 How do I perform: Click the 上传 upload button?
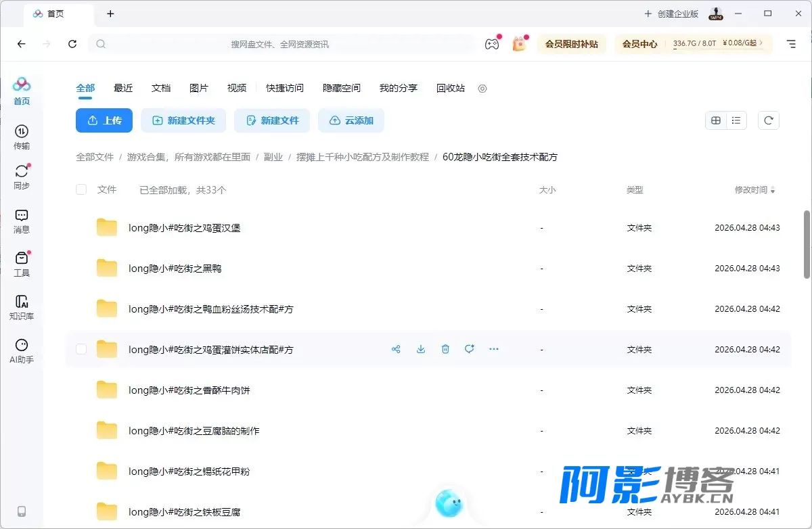click(104, 120)
